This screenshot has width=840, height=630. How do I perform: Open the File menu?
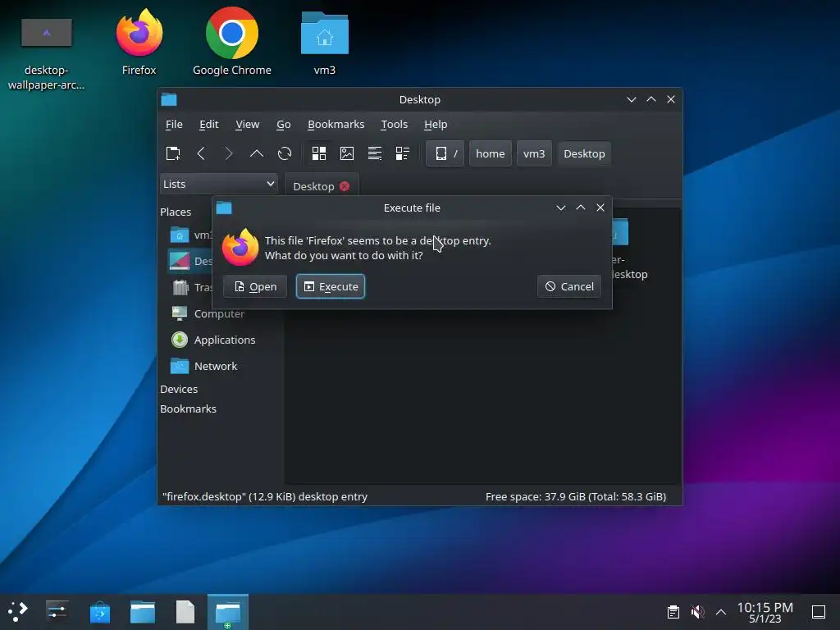click(174, 125)
